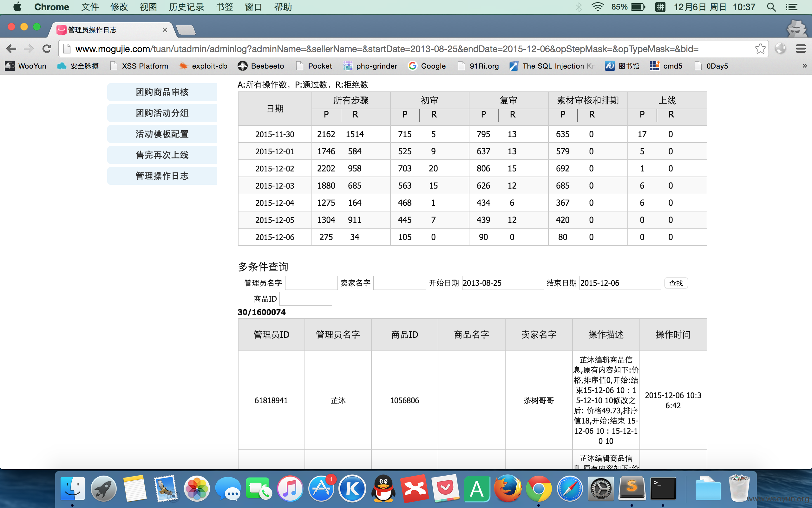Open the 历史记录 menu
812x508 pixels.
click(x=187, y=7)
